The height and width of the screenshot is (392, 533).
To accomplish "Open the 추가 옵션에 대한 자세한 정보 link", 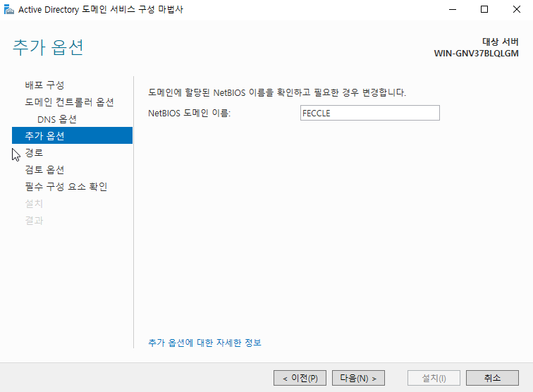I will 205,343.
